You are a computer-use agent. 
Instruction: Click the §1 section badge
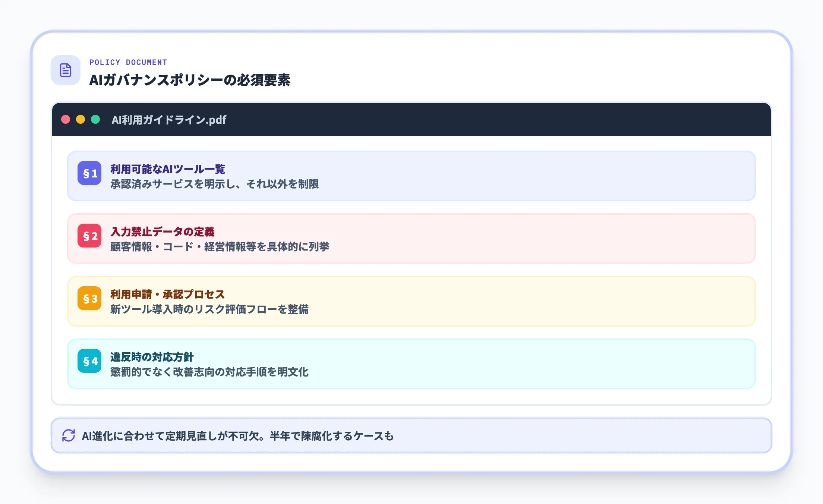[89, 173]
